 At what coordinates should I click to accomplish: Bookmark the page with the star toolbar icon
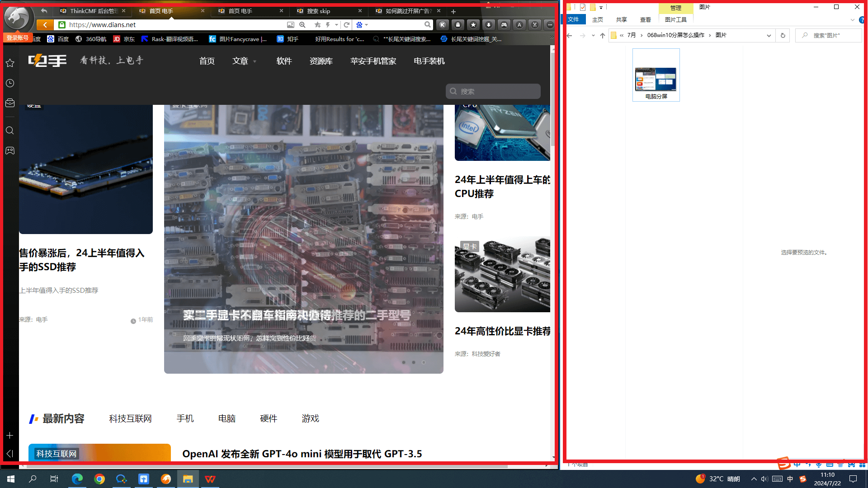(x=473, y=25)
